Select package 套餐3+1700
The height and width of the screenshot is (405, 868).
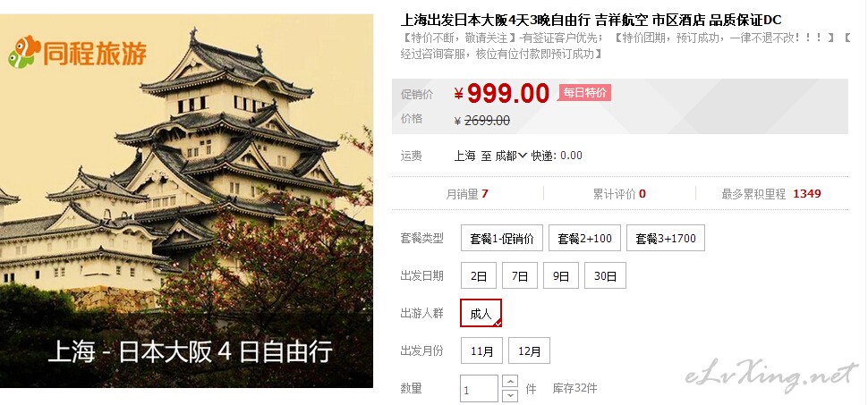[666, 238]
